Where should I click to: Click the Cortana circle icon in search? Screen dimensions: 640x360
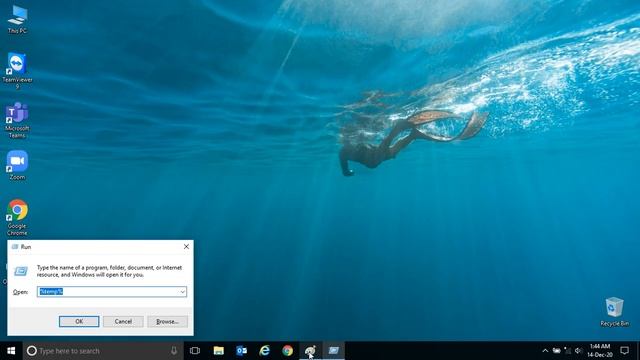click(x=31, y=351)
